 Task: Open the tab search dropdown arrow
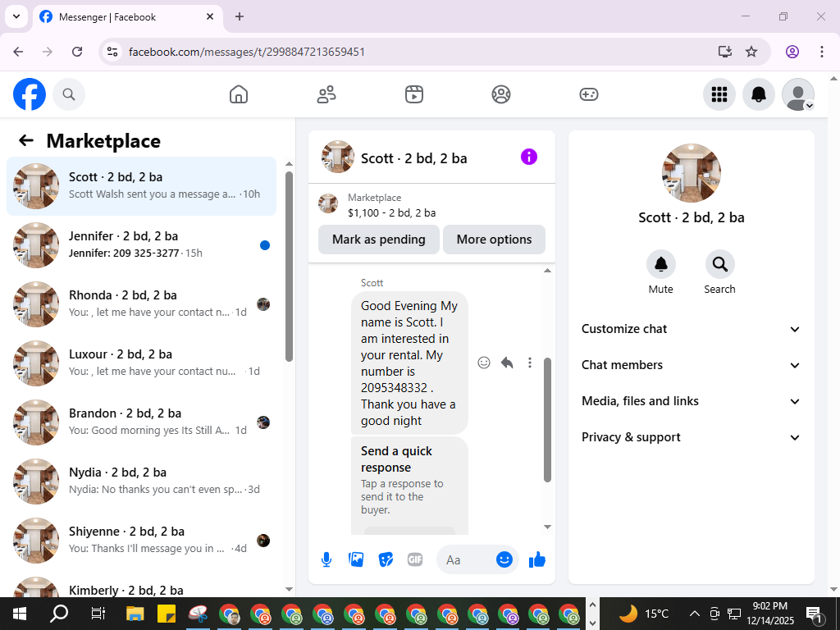(x=16, y=16)
